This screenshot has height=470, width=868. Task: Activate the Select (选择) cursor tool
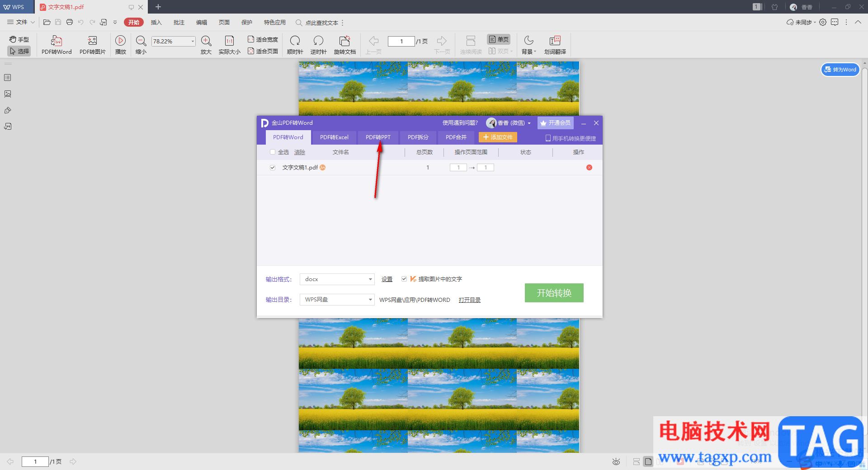(19, 51)
